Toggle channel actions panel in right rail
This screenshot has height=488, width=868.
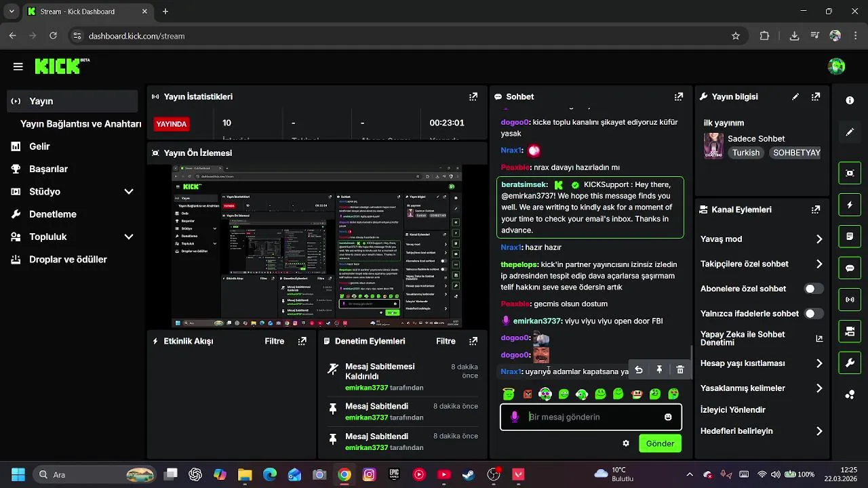click(850, 331)
